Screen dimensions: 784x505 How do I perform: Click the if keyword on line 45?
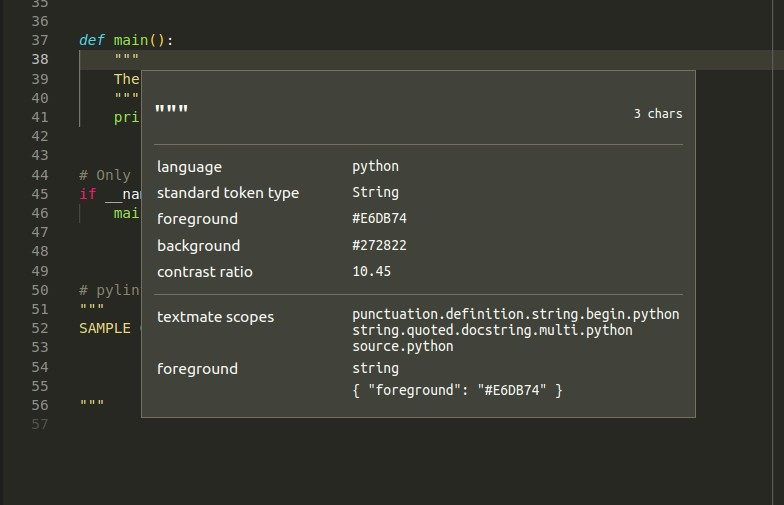88,194
